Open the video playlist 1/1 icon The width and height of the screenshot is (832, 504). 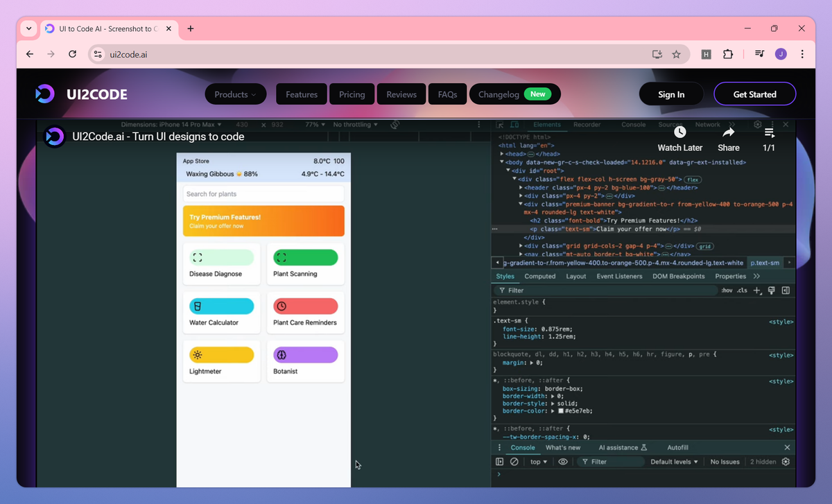click(x=770, y=132)
